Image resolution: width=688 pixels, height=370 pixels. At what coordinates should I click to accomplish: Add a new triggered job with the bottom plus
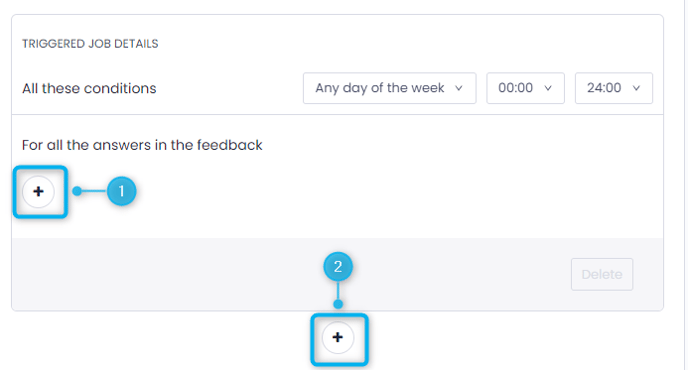(338, 338)
